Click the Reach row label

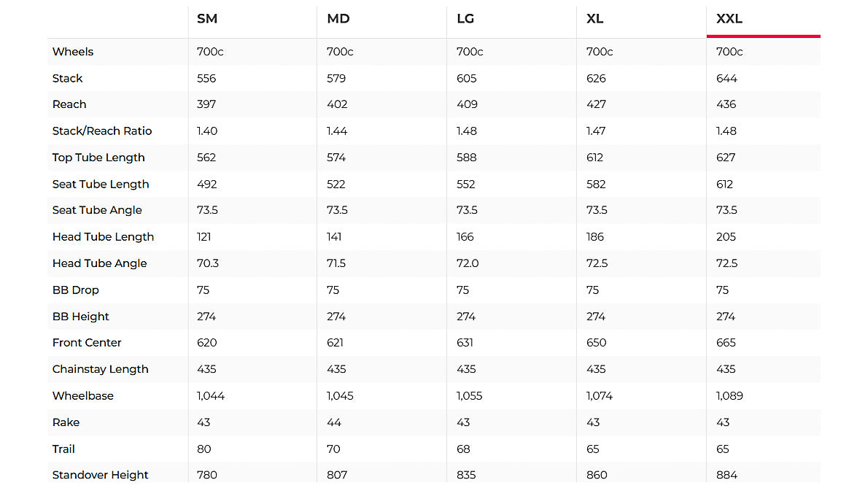pyautogui.click(x=69, y=104)
